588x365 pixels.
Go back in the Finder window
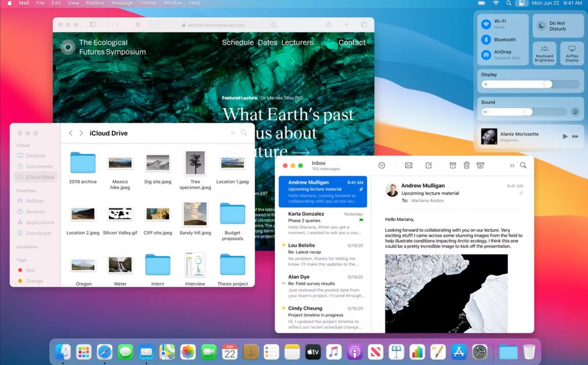[71, 133]
